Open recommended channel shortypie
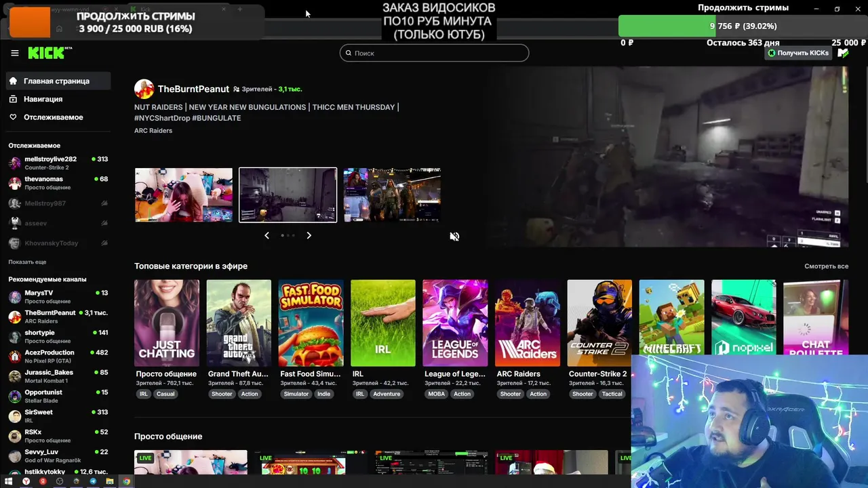This screenshot has width=868, height=488. coord(58,337)
